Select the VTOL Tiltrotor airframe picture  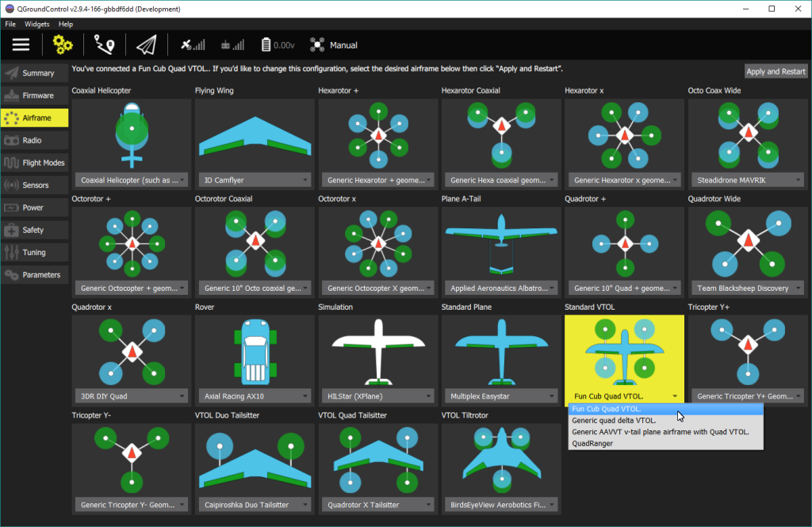pyautogui.click(x=501, y=459)
